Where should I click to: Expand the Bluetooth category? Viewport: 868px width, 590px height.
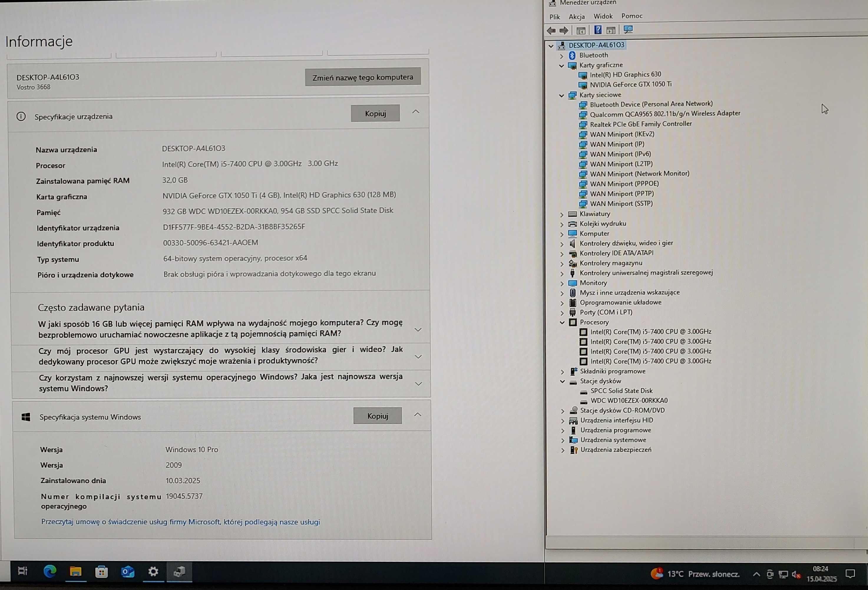point(561,56)
